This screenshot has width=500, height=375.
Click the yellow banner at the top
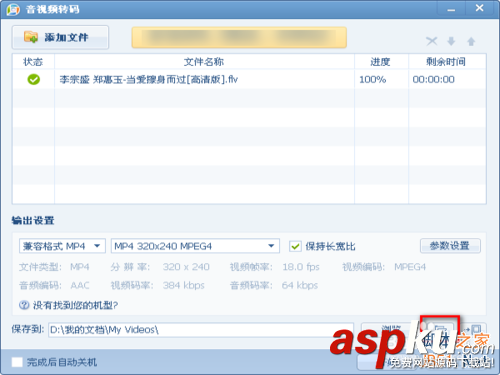click(x=239, y=37)
